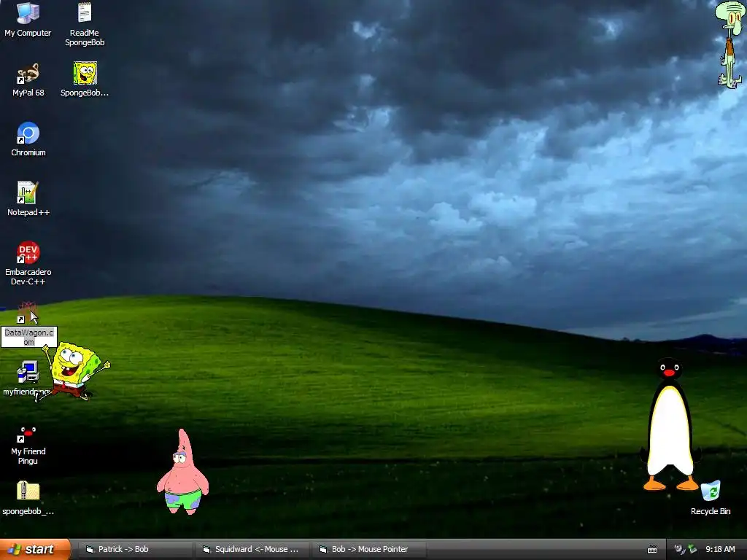
Task: Click the green-arrow tray icon
Action: coord(692,550)
